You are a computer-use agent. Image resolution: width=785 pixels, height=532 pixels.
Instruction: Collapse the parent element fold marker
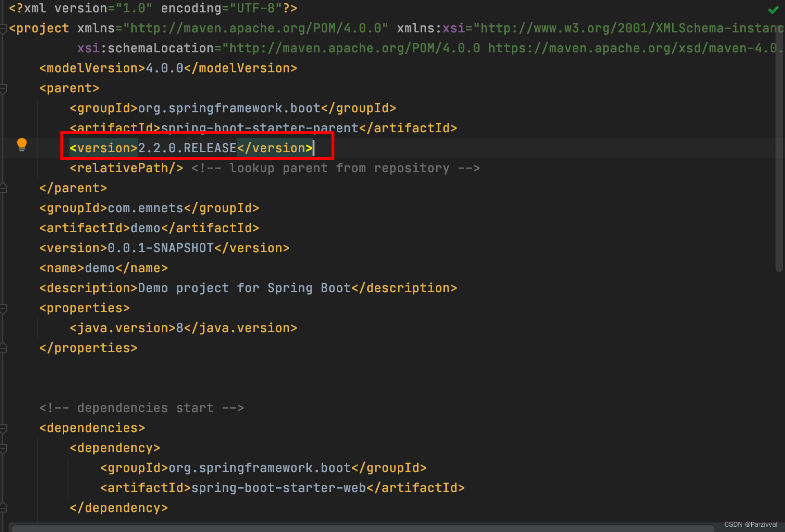click(x=3, y=89)
